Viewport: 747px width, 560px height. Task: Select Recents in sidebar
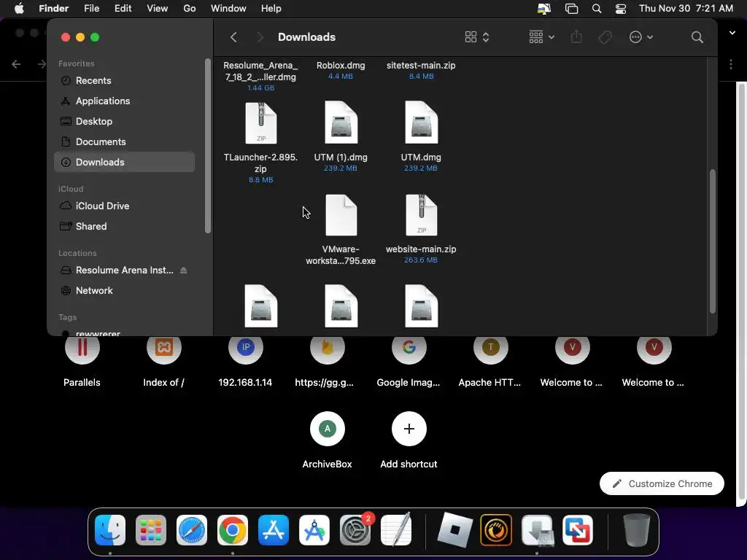click(124, 80)
